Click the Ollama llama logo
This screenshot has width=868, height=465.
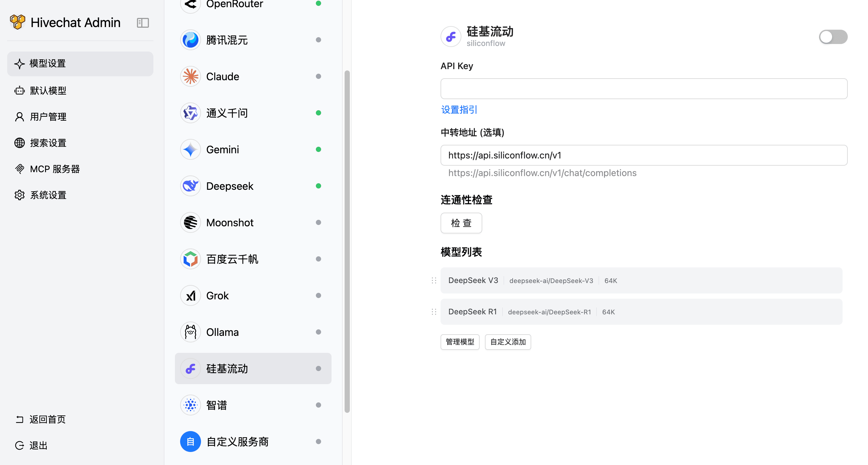point(191,332)
